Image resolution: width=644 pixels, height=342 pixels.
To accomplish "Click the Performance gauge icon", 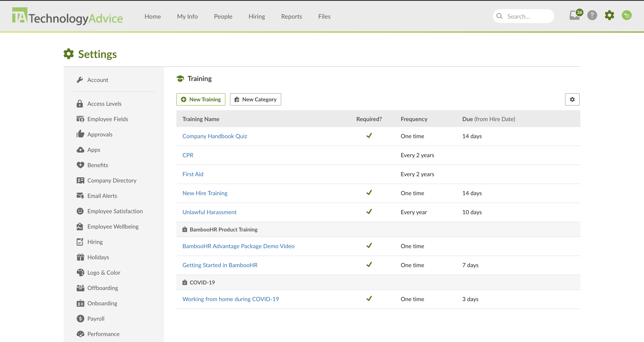I will point(80,334).
